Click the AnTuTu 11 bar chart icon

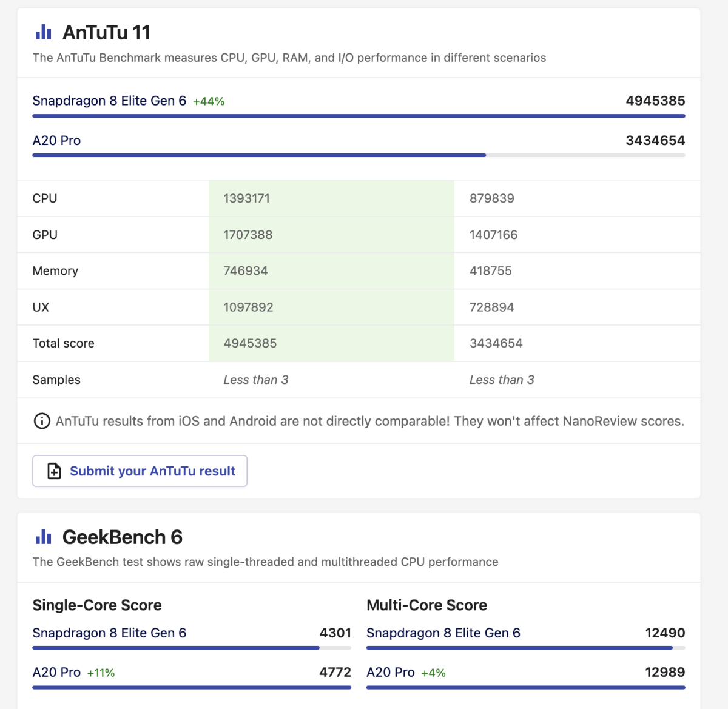point(43,32)
